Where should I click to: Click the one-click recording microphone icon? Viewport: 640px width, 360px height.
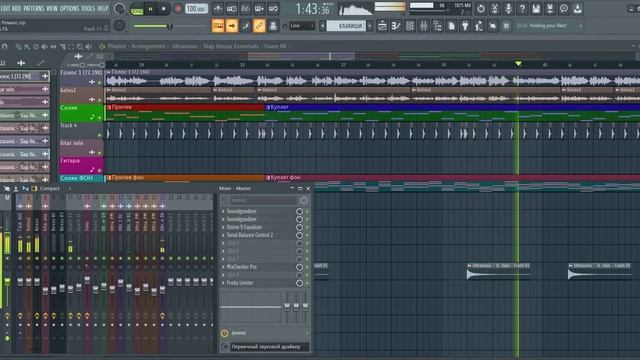(x=509, y=8)
